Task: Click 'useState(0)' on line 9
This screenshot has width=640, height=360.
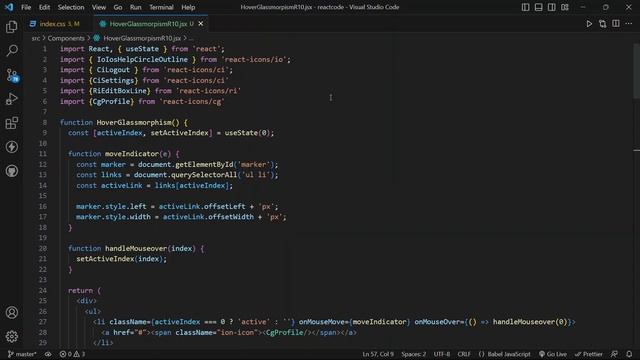Action: (x=247, y=133)
